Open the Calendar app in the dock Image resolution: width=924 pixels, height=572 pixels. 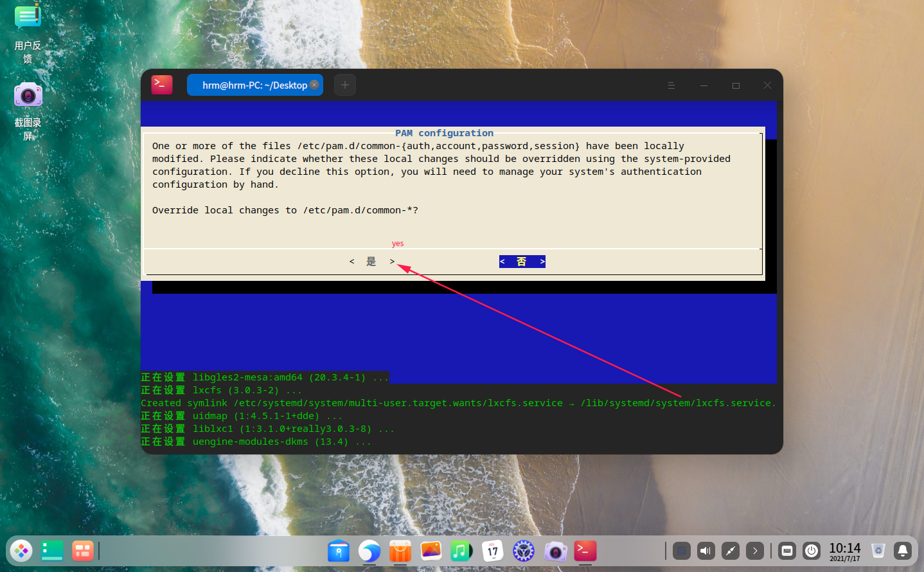coord(493,551)
